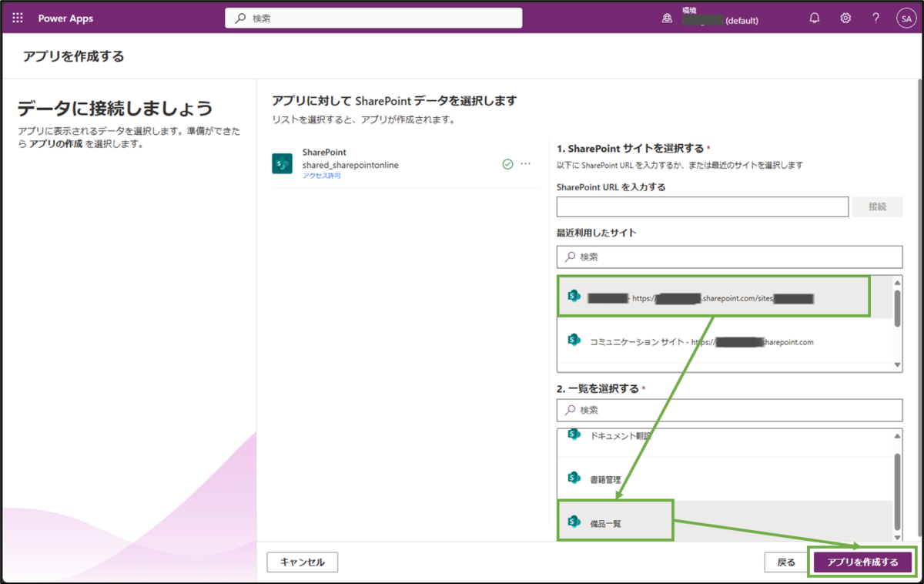Click the lists scrollbar up arrow
Viewport: 924px width, 584px height.
point(897,435)
